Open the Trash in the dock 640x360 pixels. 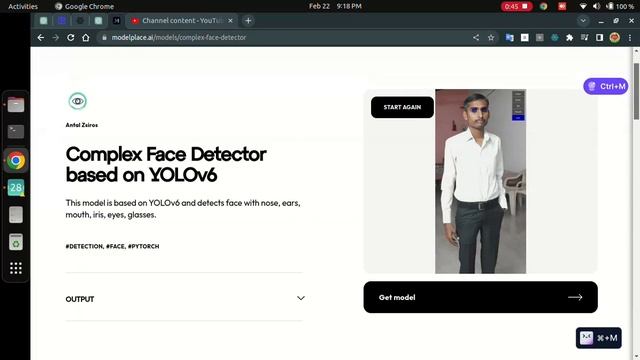16,242
